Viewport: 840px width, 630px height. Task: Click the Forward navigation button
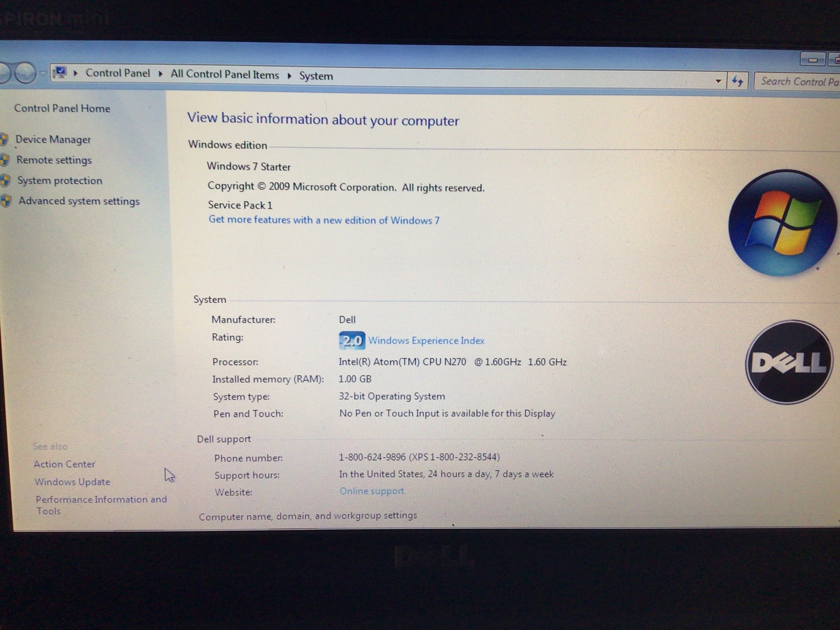[x=25, y=72]
